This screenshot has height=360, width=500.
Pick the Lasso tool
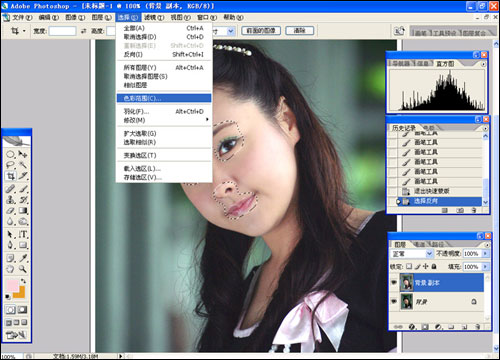click(x=11, y=165)
